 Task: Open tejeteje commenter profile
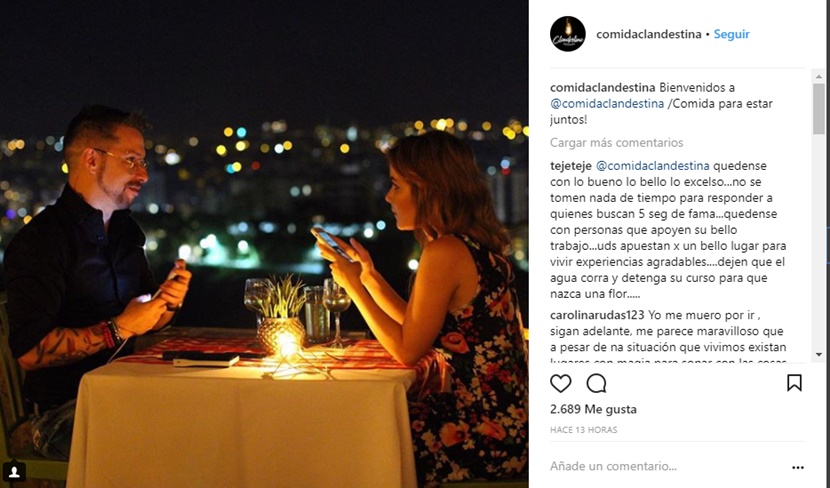click(x=571, y=166)
